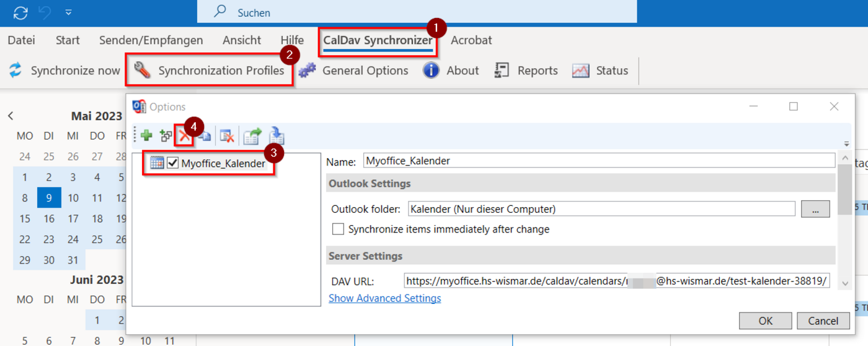
Task: Uncheck the Myoffice_Kalender profile checkbox
Action: (x=172, y=163)
